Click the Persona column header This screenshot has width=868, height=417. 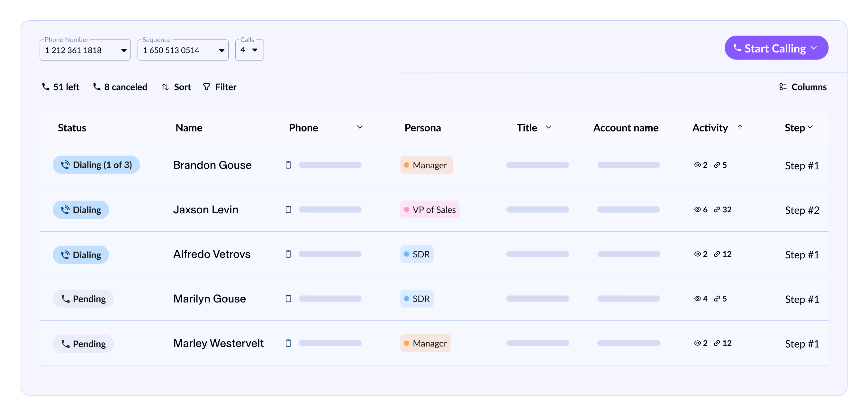pos(422,127)
